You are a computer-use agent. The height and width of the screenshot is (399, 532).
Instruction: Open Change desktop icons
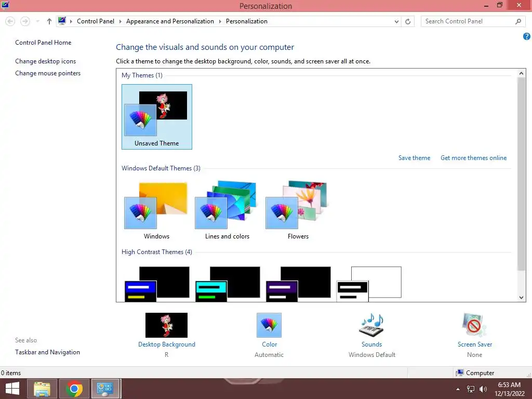click(x=46, y=61)
